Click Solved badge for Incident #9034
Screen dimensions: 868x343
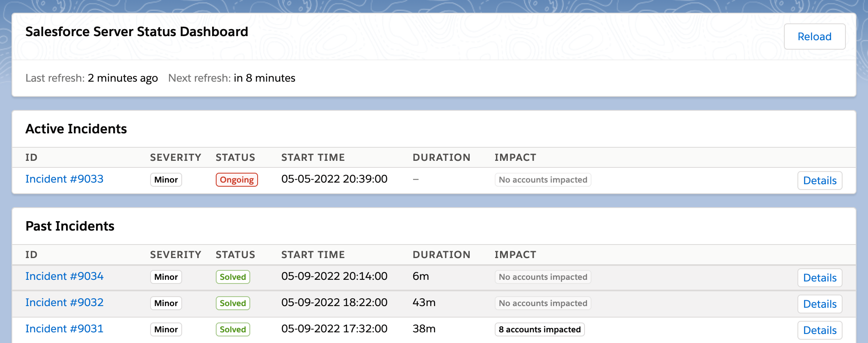[233, 277]
